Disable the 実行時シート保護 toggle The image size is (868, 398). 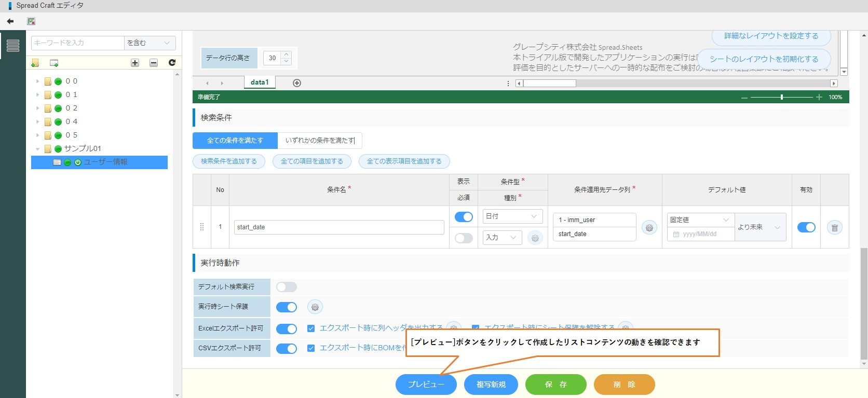(x=287, y=307)
